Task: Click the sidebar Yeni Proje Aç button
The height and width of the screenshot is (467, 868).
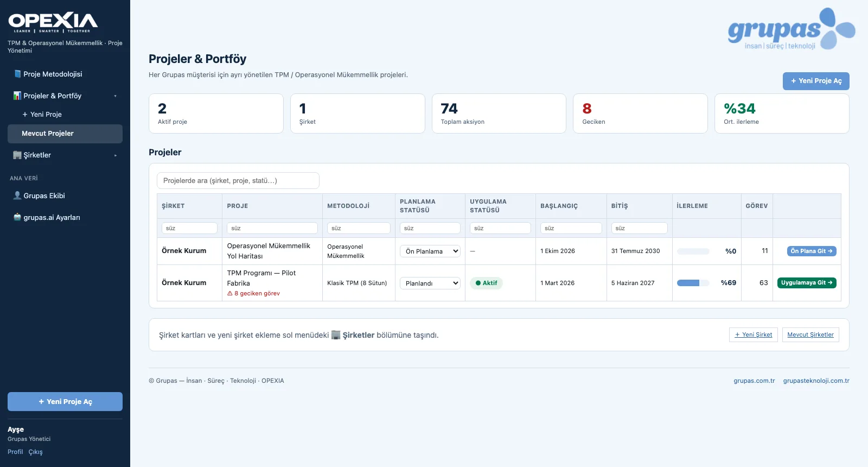Action: click(65, 402)
